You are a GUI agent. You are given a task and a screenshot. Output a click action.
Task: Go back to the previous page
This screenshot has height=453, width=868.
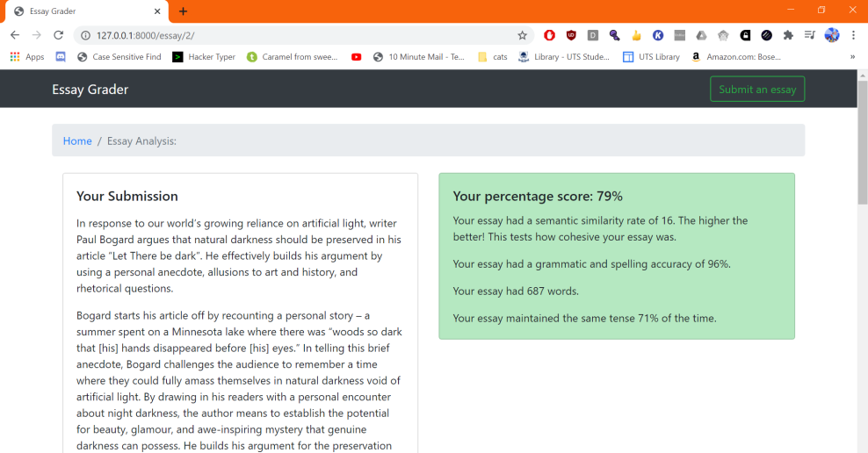tap(15, 35)
